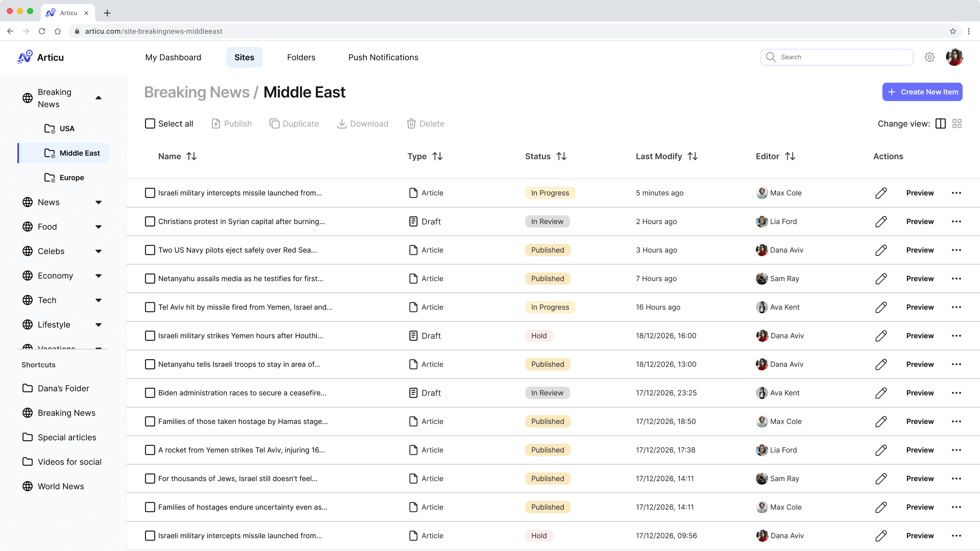This screenshot has width=980, height=551.
Task: Sort table by Status arrows
Action: (561, 156)
